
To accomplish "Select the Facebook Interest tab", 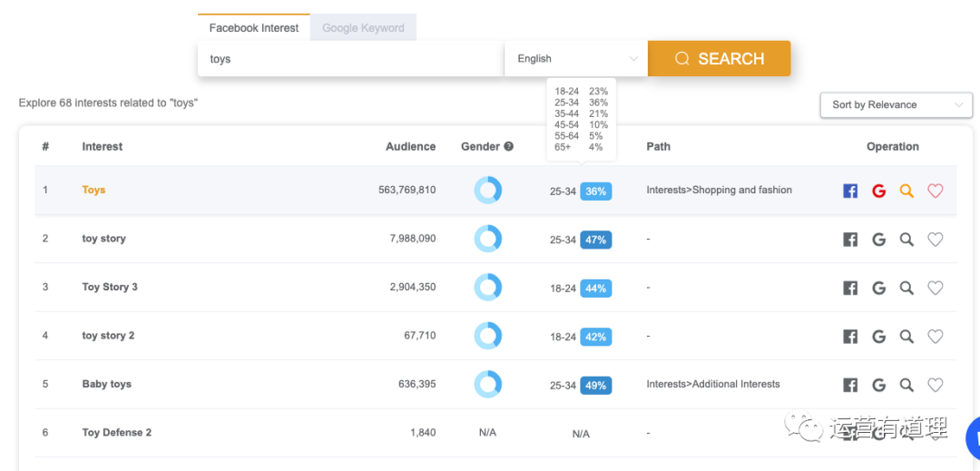I will (x=253, y=28).
